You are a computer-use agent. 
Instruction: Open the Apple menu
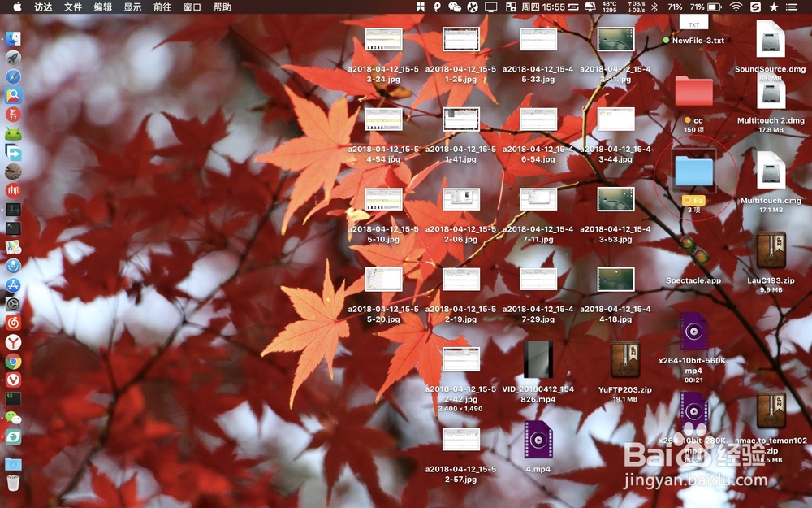point(17,7)
